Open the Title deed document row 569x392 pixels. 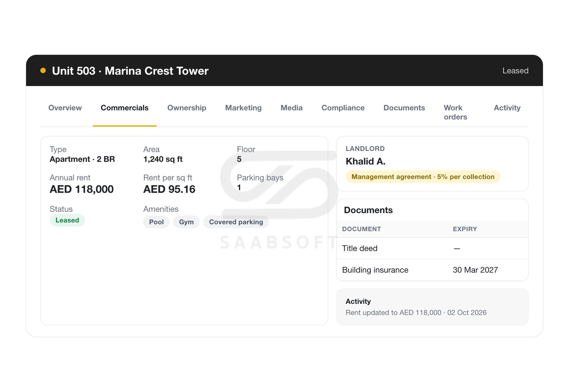(432, 248)
